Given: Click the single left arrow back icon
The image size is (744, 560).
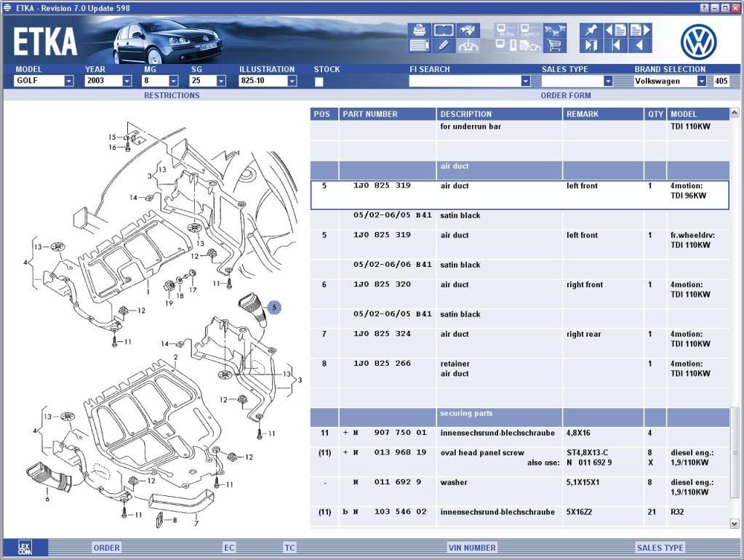Looking at the screenshot, I should (x=639, y=46).
